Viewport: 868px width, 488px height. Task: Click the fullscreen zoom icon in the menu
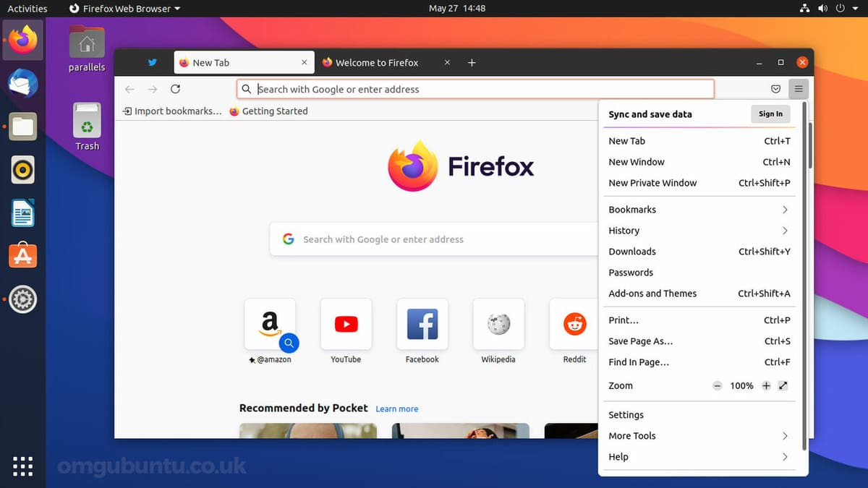783,385
